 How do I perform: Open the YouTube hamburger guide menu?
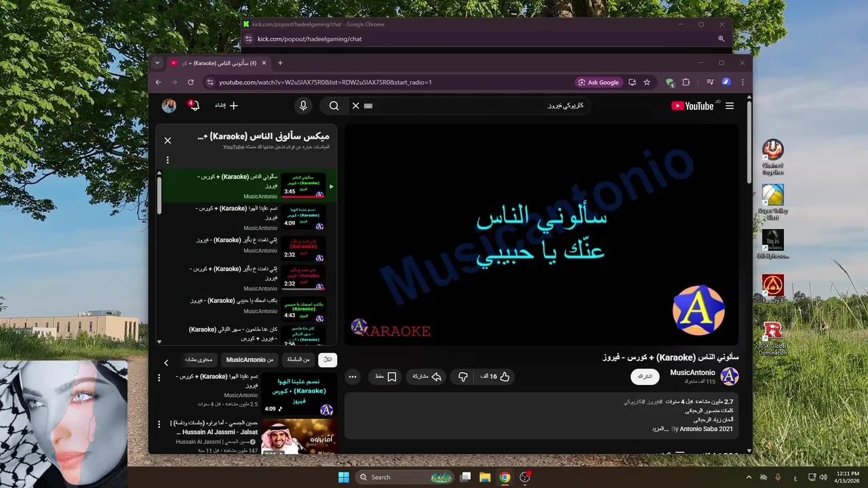(x=730, y=106)
